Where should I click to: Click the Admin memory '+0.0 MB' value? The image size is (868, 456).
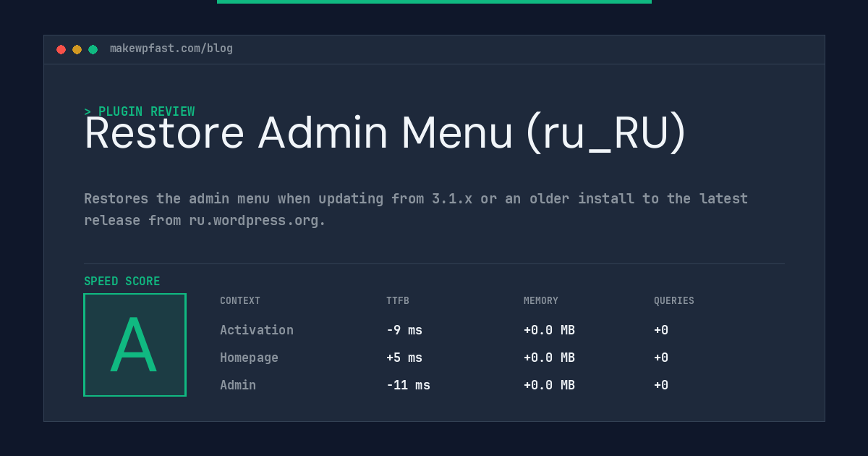[x=549, y=385]
